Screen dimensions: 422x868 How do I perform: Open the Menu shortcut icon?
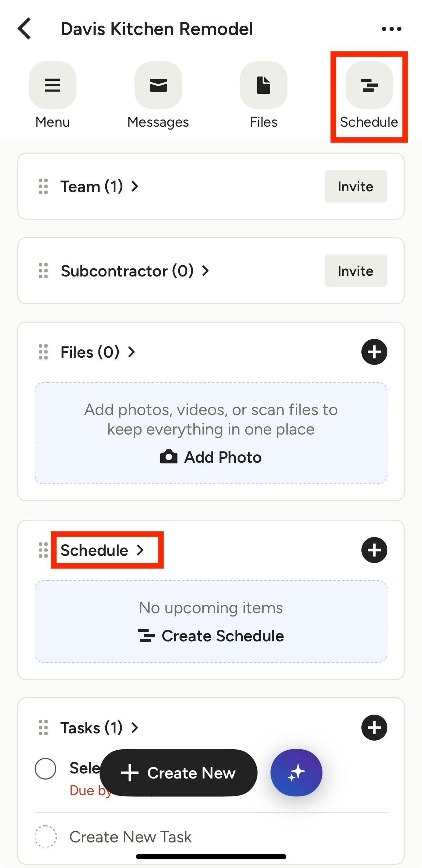coord(53,85)
